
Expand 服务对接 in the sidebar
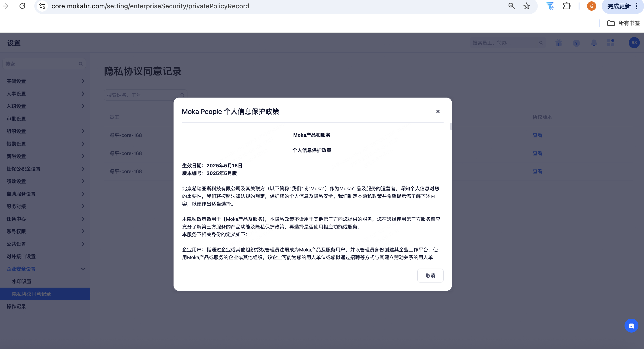[x=45, y=206]
